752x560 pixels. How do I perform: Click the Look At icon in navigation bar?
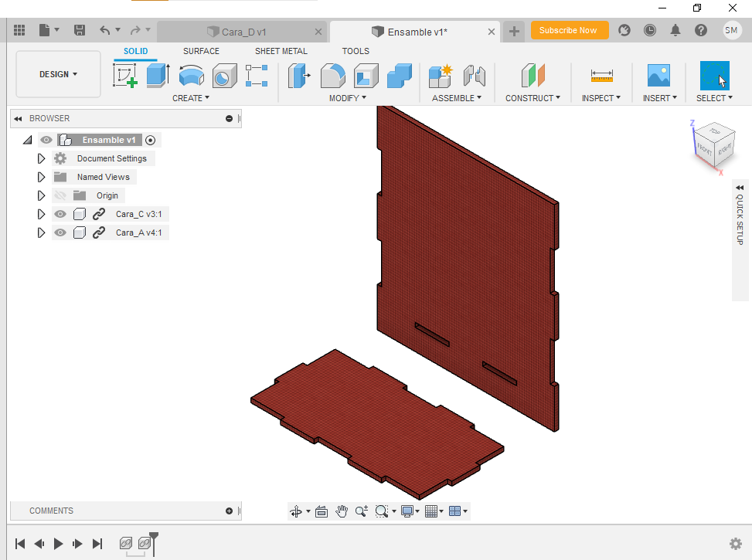322,511
